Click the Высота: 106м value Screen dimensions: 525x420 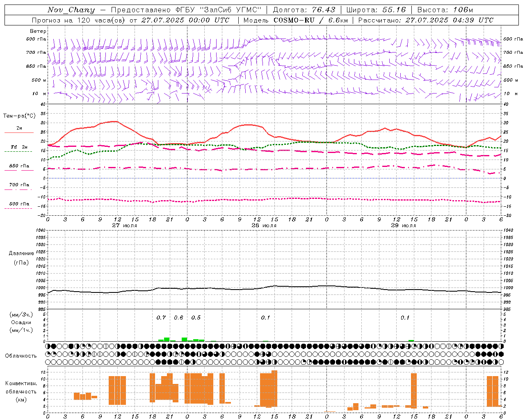pos(445,10)
